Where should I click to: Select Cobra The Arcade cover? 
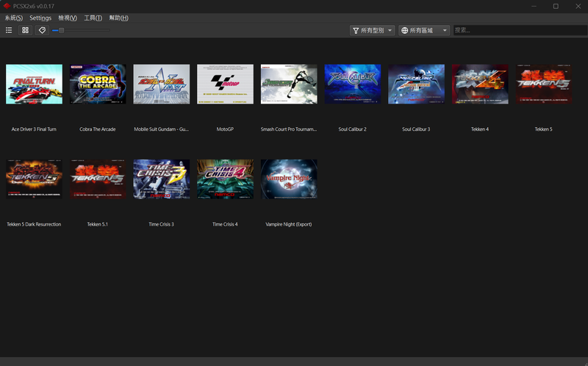click(98, 84)
